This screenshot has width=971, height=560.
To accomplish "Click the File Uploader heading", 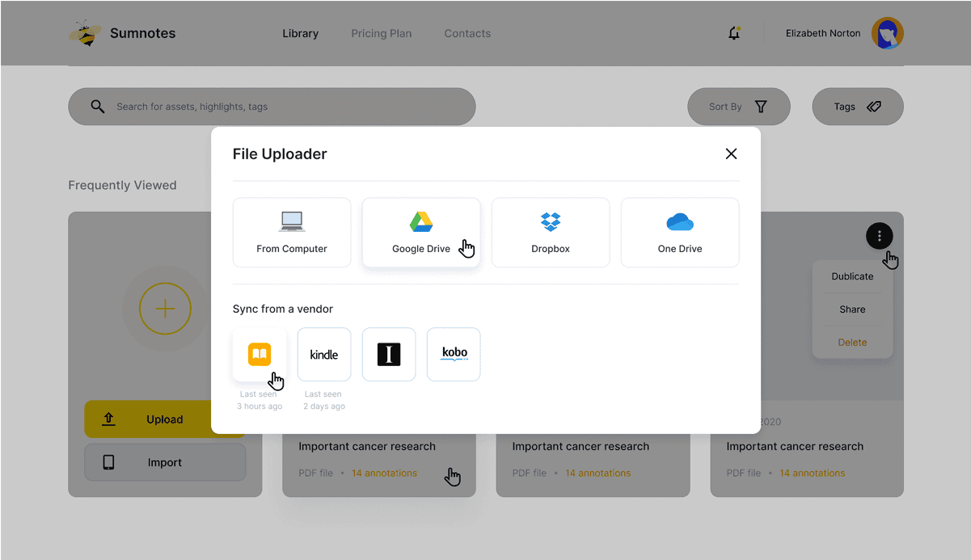I will (x=280, y=154).
